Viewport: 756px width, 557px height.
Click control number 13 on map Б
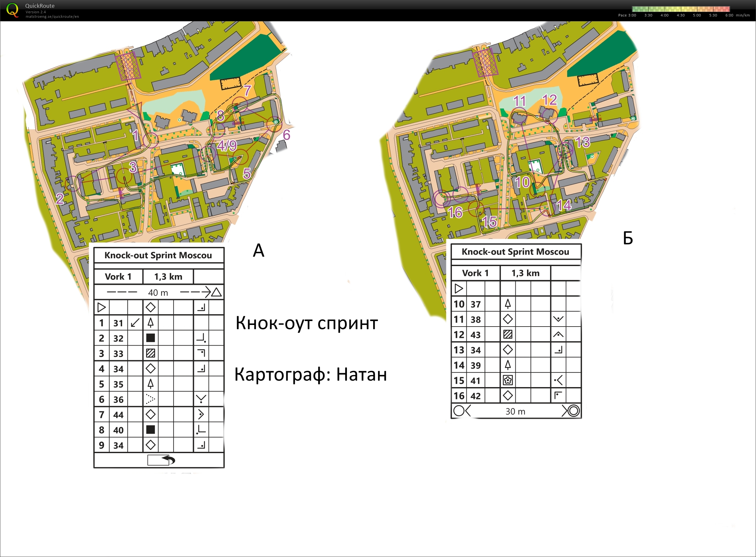583,142
